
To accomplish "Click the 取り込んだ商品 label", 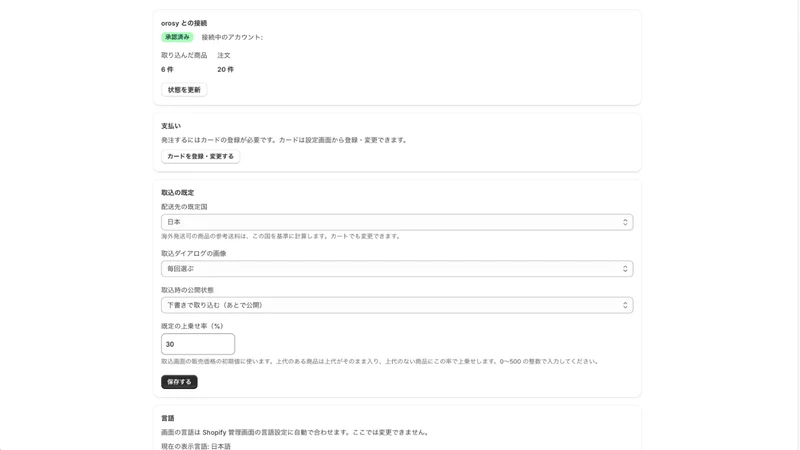I will (x=184, y=55).
